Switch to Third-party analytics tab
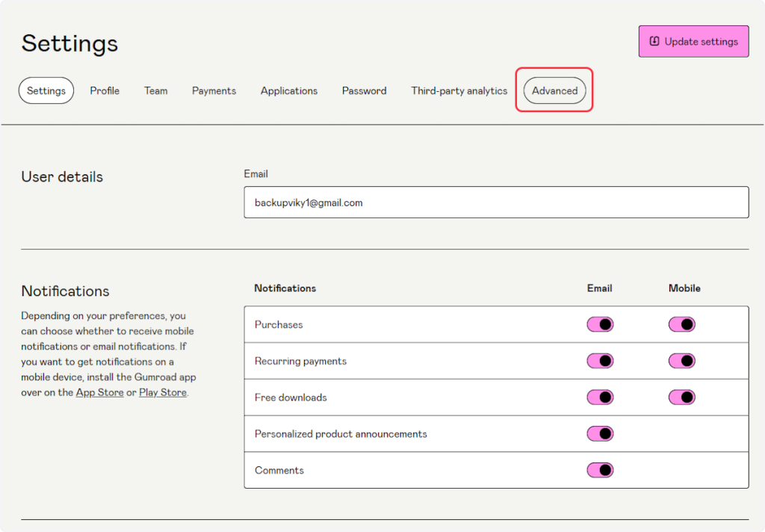The height and width of the screenshot is (532, 765). 459,90
